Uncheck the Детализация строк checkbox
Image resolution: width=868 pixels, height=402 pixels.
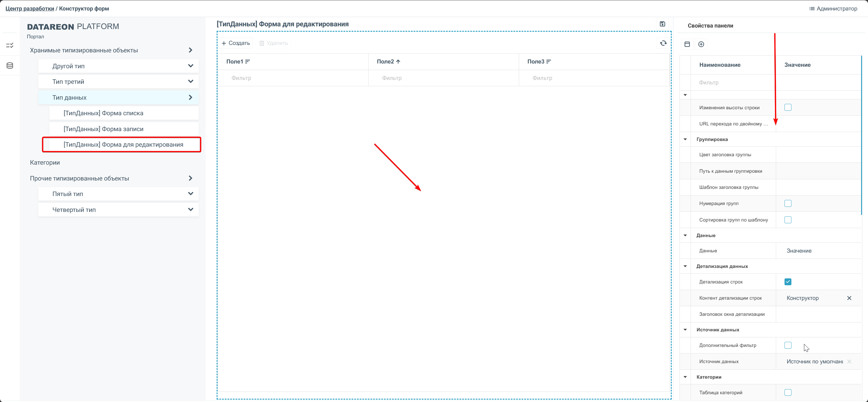click(x=788, y=282)
